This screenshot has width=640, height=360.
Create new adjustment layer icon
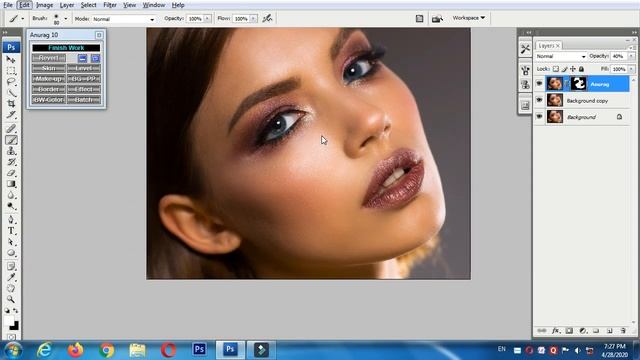click(583, 331)
